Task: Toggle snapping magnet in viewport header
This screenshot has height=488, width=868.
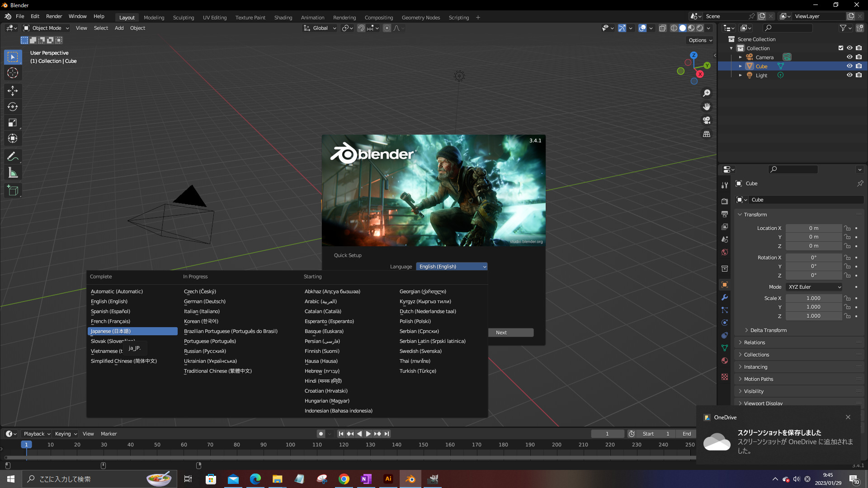Action: [x=361, y=28]
